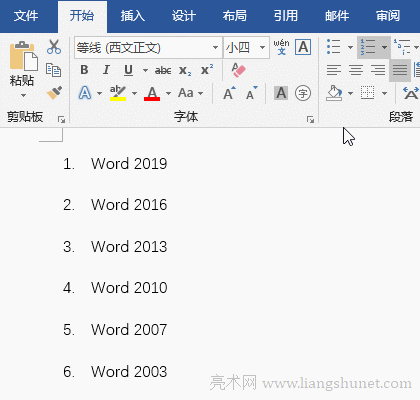Click the list item Word 2016

coord(129,205)
